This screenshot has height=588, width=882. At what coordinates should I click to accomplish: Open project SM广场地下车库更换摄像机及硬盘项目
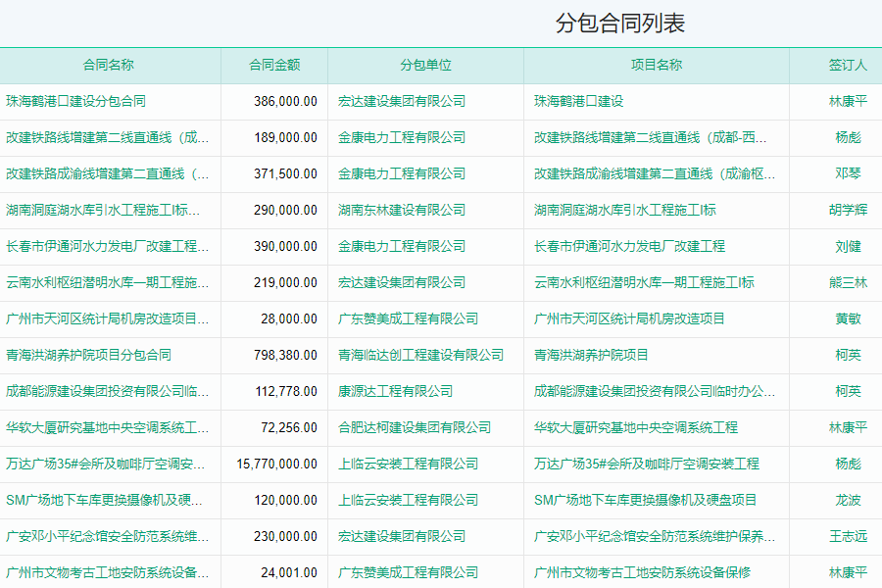coord(645,500)
